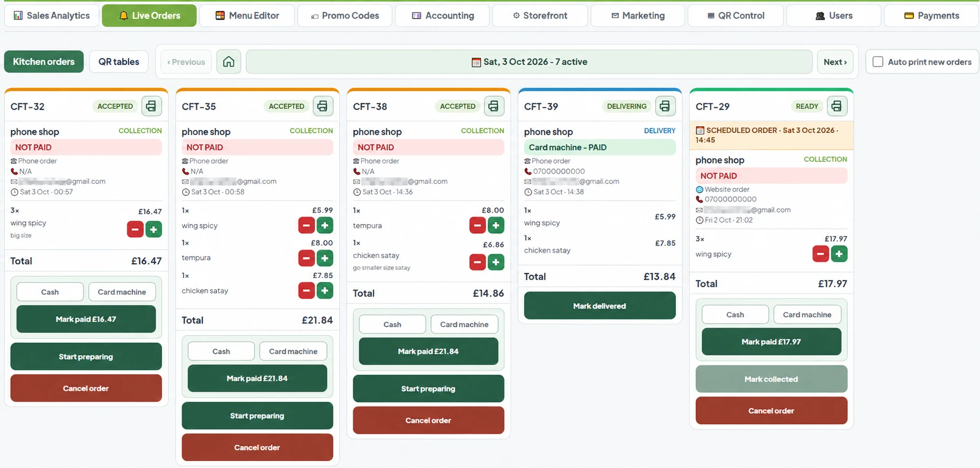Increase chicken satay quantity in CFT-38
This screenshot has height=468, width=980.
pos(496,262)
